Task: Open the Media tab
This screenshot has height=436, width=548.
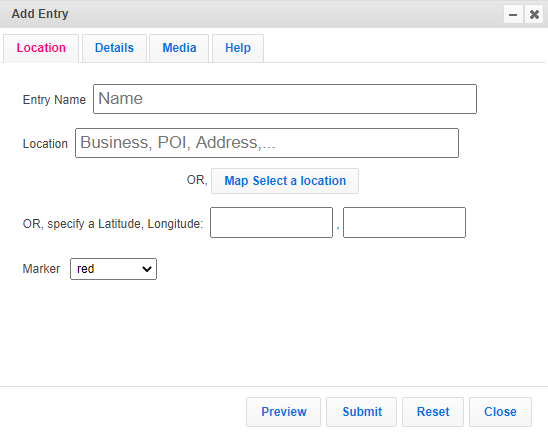Action: (x=179, y=48)
